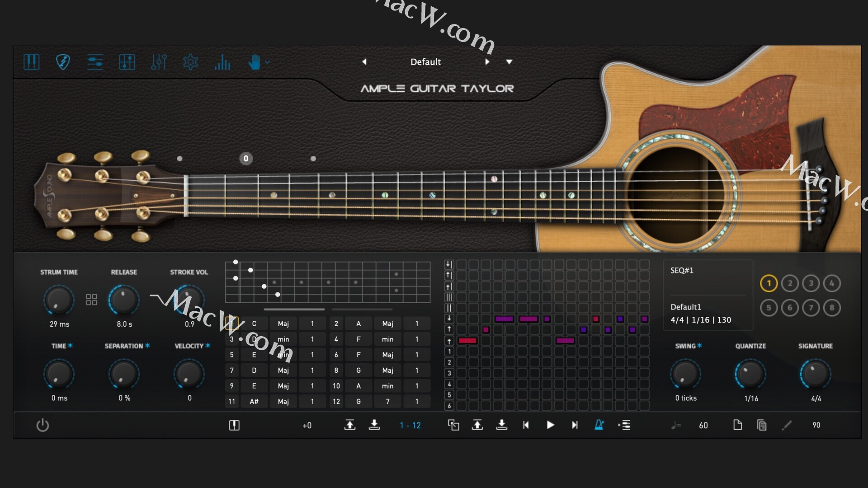Open the bar chart panel icon
Image resolution: width=868 pixels, height=488 pixels.
[222, 62]
